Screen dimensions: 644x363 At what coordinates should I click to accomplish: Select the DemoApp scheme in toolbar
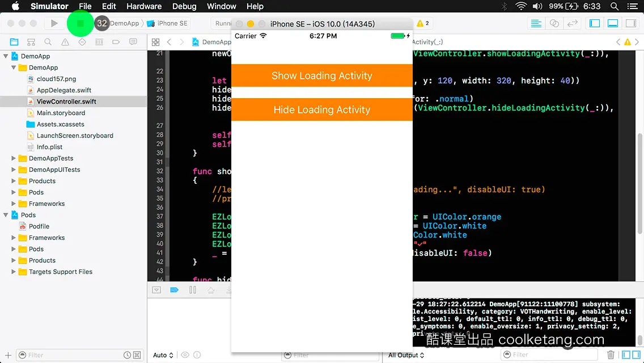point(125,23)
